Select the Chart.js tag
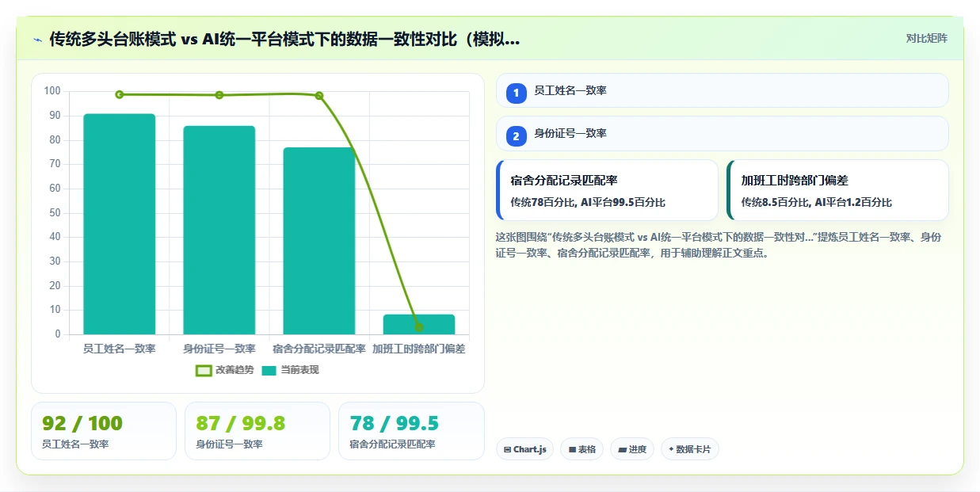The image size is (980, 492). pyautogui.click(x=524, y=449)
